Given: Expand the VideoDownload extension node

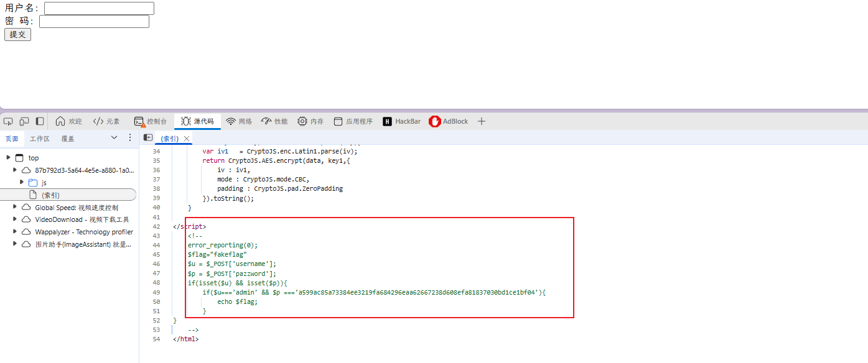Looking at the screenshot, I should (x=15, y=219).
